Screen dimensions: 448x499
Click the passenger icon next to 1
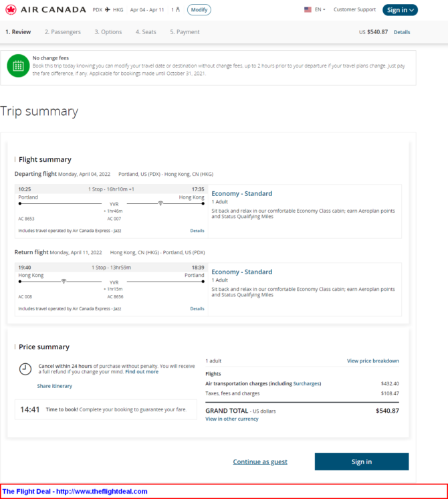tap(178, 9)
